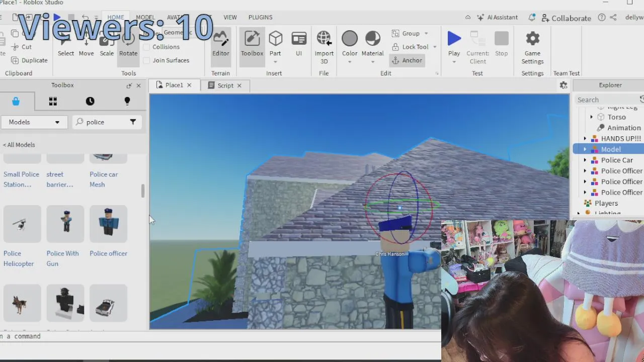
Task: Expand the Torso tree item
Action: 591,117
